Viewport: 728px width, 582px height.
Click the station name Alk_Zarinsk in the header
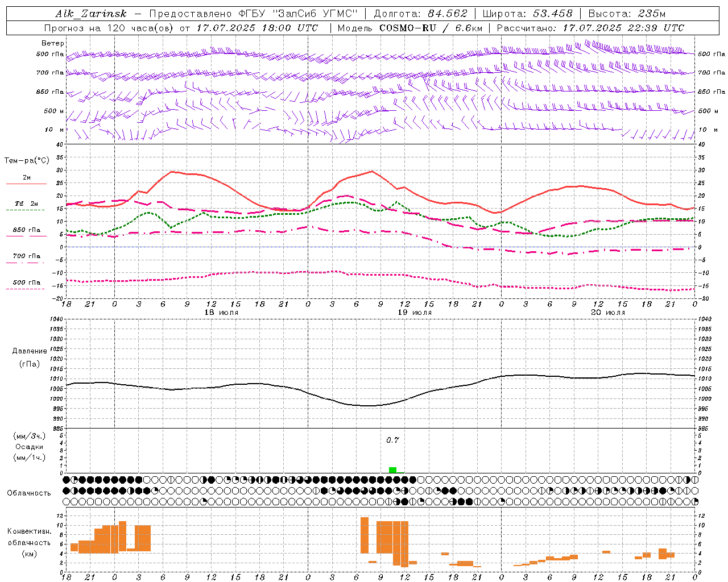tap(91, 14)
